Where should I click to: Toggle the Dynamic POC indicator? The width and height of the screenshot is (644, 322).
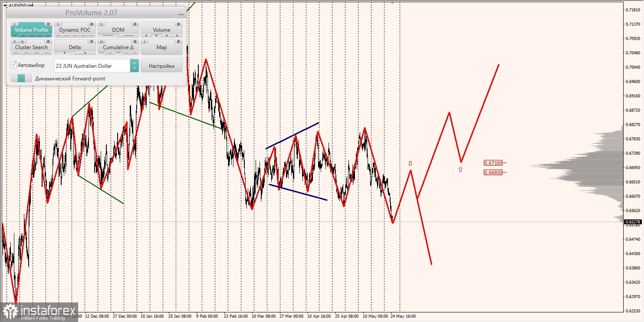(x=75, y=30)
